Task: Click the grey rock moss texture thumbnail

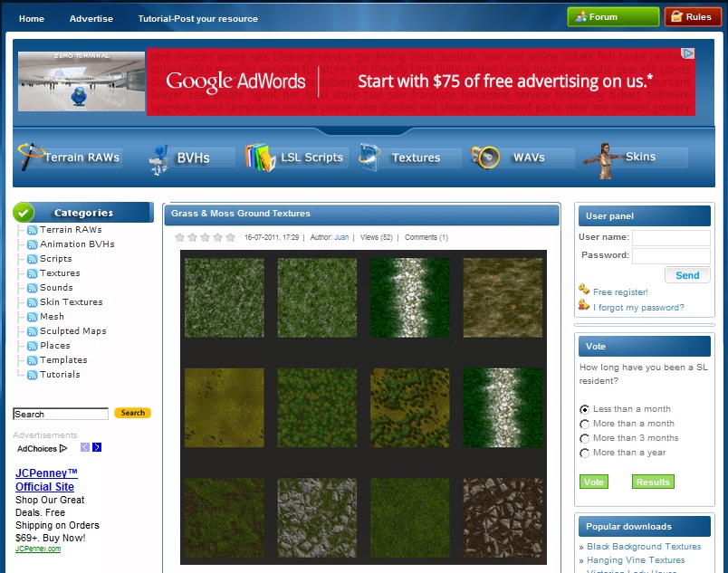Action: (x=317, y=519)
